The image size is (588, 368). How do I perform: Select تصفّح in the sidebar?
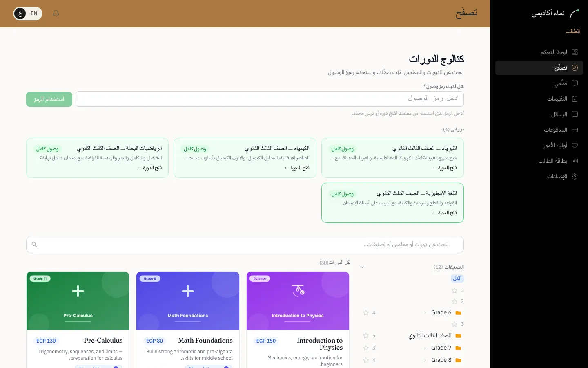tap(539, 68)
